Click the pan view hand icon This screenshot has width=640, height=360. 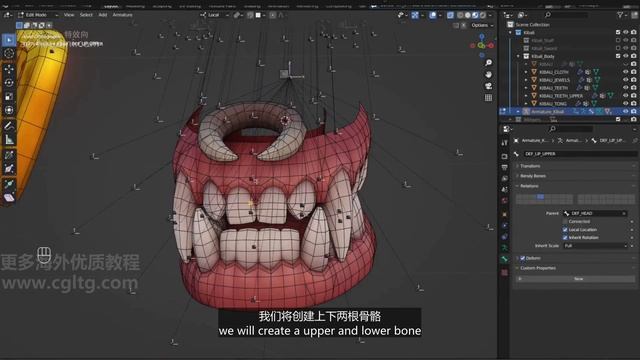489,74
